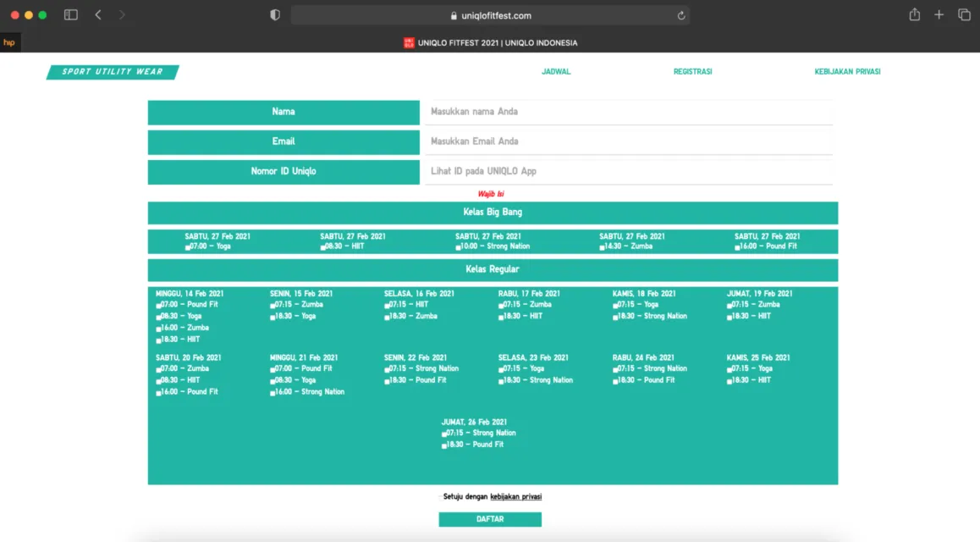
Task: Click the Daftar button
Action: pos(490,519)
